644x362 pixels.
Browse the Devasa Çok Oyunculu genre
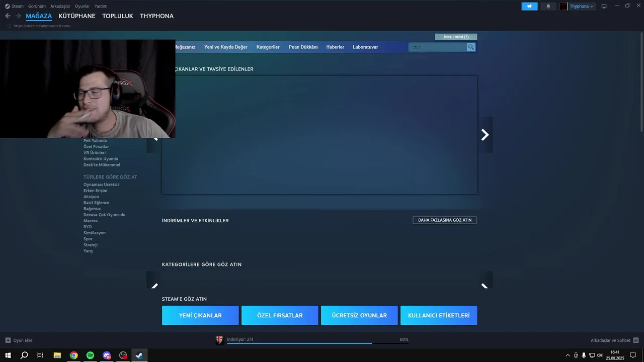(104, 215)
